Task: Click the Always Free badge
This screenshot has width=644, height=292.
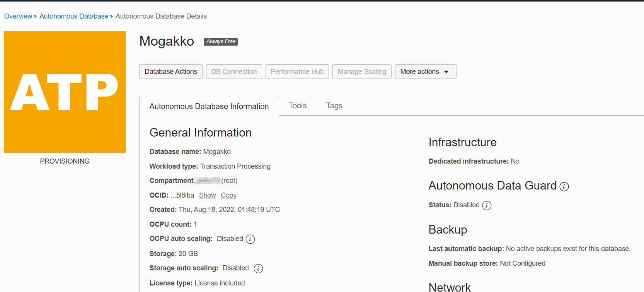Action: pyautogui.click(x=221, y=42)
